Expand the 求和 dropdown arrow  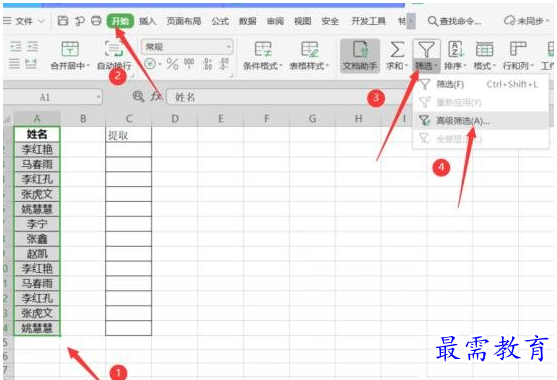[406, 66]
